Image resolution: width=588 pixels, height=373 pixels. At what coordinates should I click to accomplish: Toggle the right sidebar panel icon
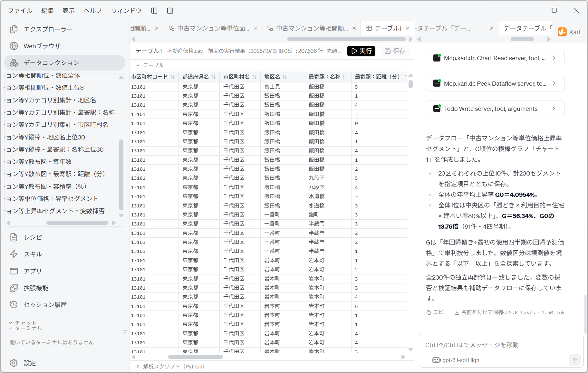tap(170, 11)
